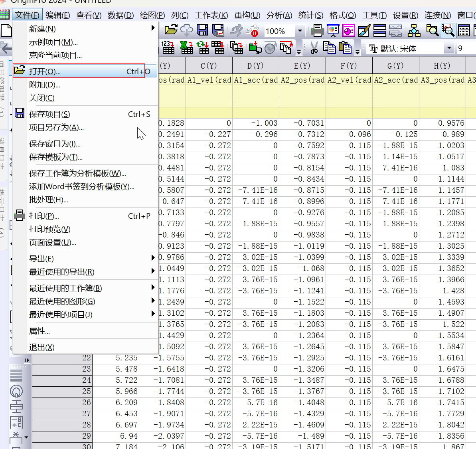Click cell with value 5.235 in row 22

tap(116, 358)
